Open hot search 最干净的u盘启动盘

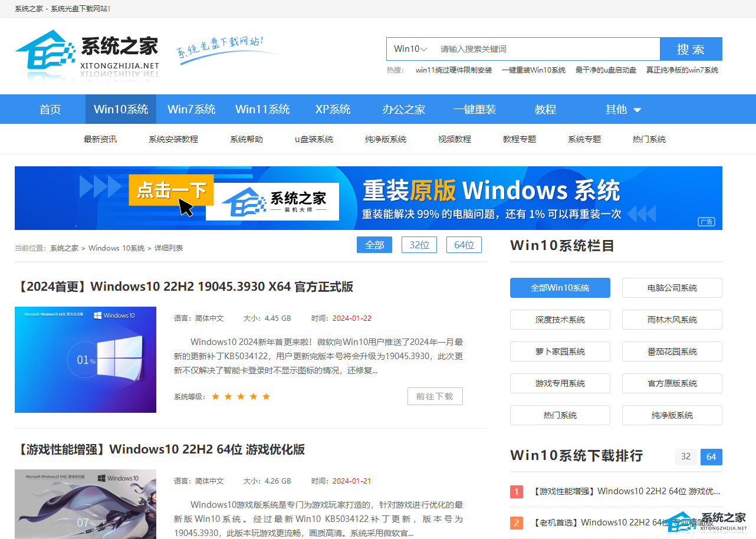[x=606, y=70]
